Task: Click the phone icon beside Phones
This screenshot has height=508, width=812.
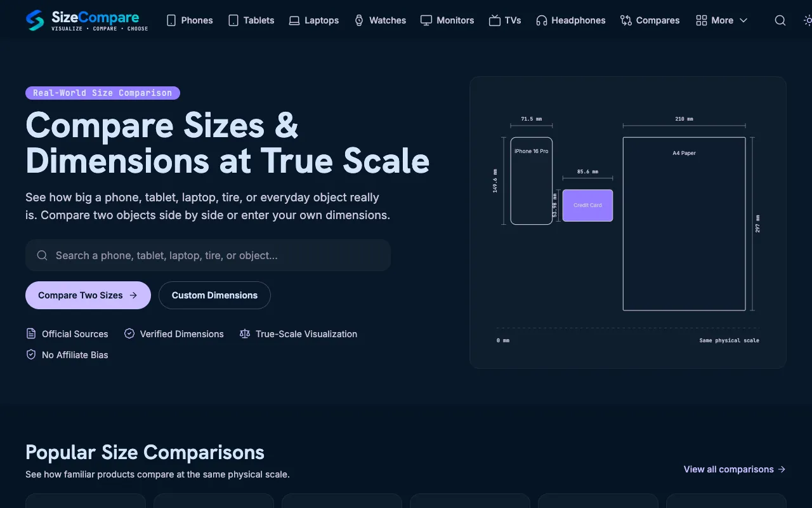Action: point(171,20)
